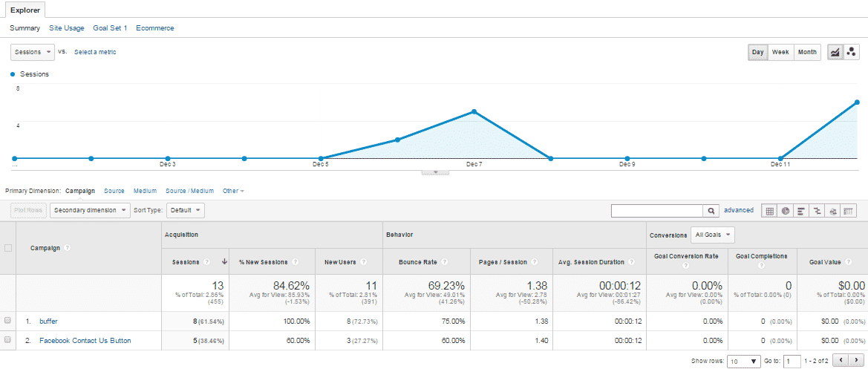Switch to the comparison view icon
Image resolution: width=868 pixels, height=369 pixels.
pyautogui.click(x=817, y=211)
